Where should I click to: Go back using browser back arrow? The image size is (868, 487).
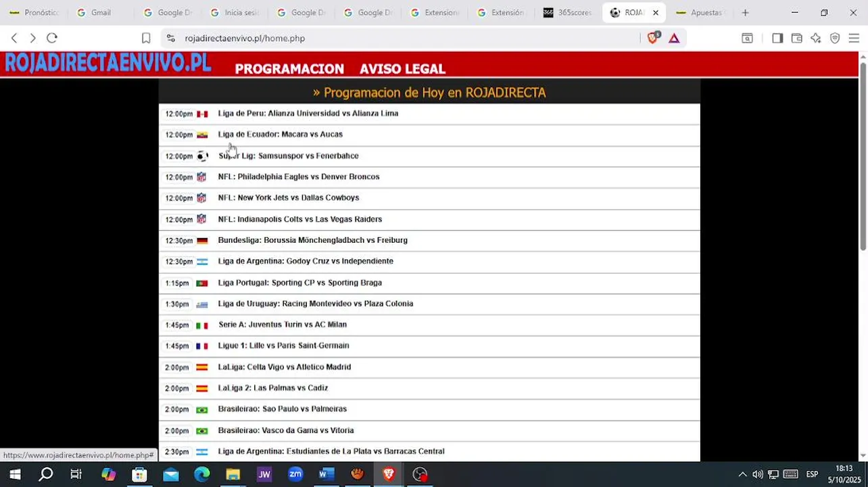tap(14, 39)
